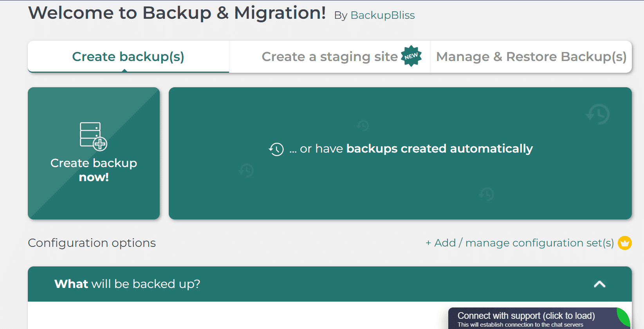This screenshot has width=644, height=329.
Task: Click the server-plus backup icon
Action: 94,136
